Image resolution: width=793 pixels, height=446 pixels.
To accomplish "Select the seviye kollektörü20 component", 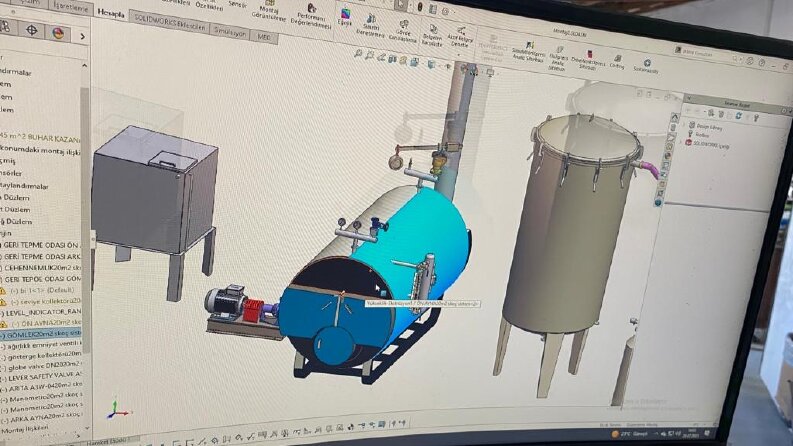I will pyautogui.click(x=45, y=301).
